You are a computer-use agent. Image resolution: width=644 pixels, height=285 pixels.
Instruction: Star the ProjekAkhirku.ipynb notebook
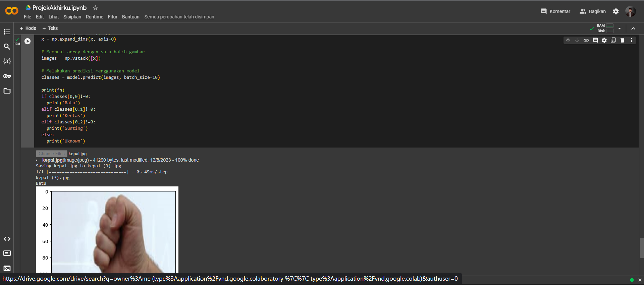pyautogui.click(x=95, y=8)
